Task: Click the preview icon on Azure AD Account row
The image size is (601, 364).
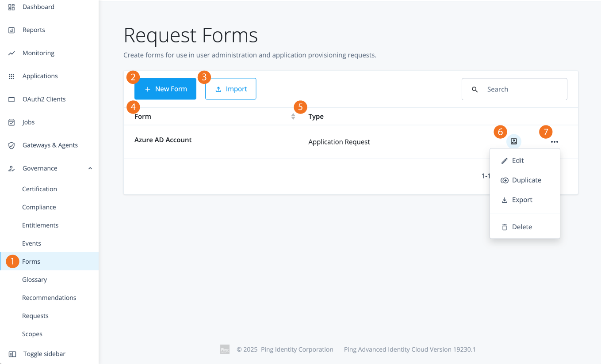Action: click(513, 141)
